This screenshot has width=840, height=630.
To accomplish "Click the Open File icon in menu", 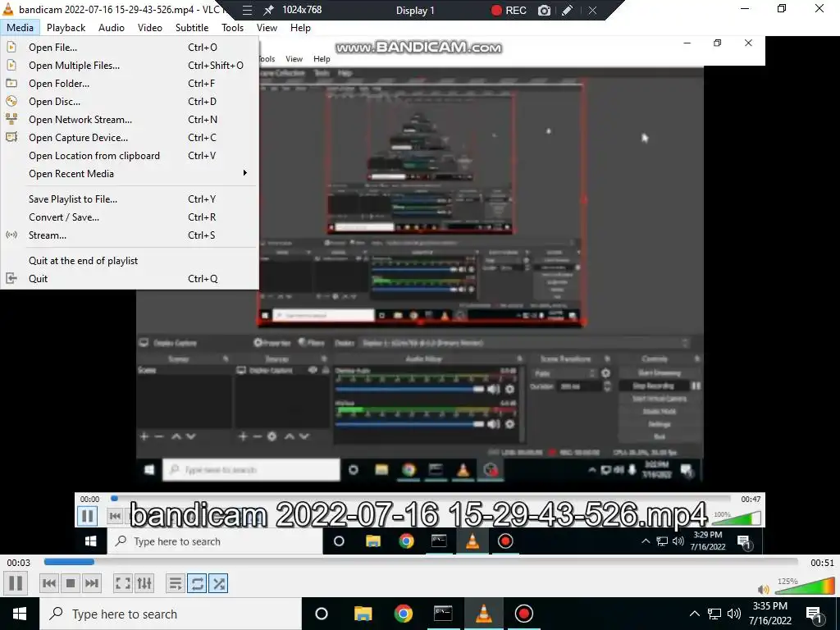I will (11, 47).
